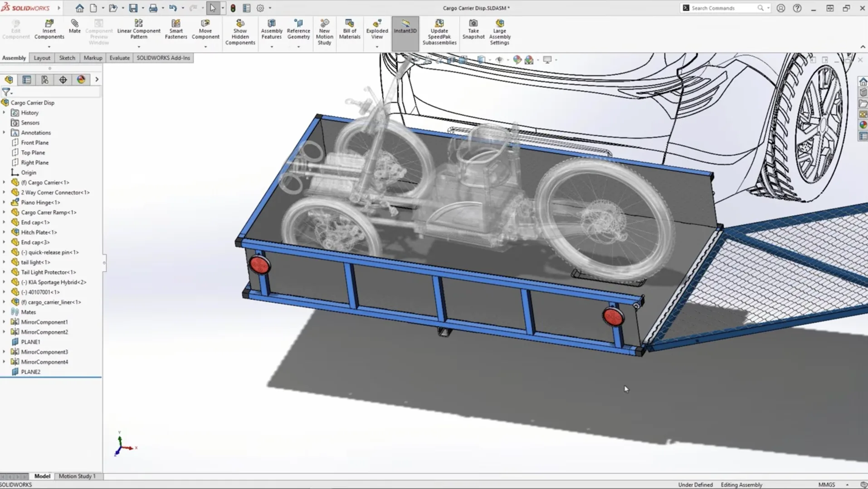Switch to the Evaluate tab
Viewport: 868px width, 489px height.
point(119,58)
